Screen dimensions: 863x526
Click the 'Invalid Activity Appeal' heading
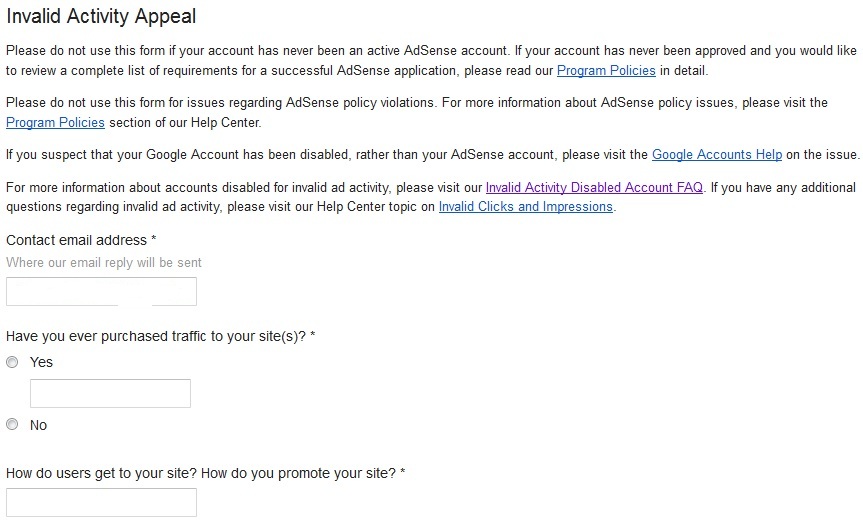pos(101,17)
